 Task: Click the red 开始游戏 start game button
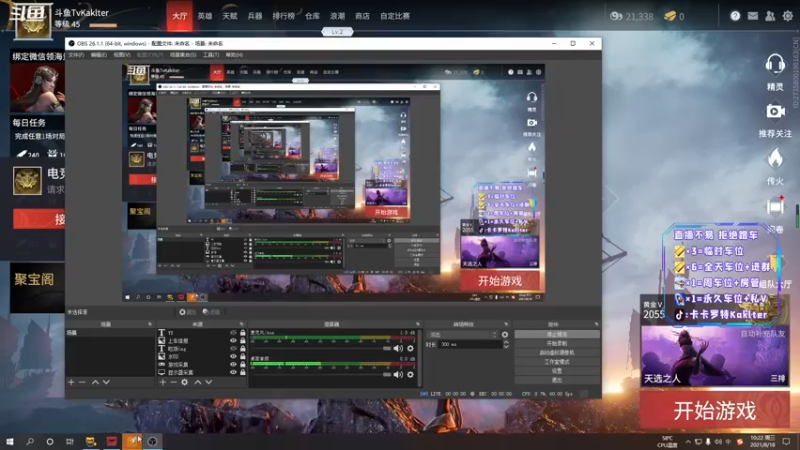714,410
